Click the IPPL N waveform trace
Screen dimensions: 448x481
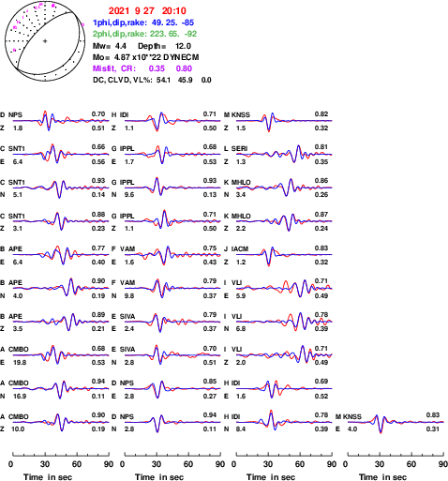[172, 188]
